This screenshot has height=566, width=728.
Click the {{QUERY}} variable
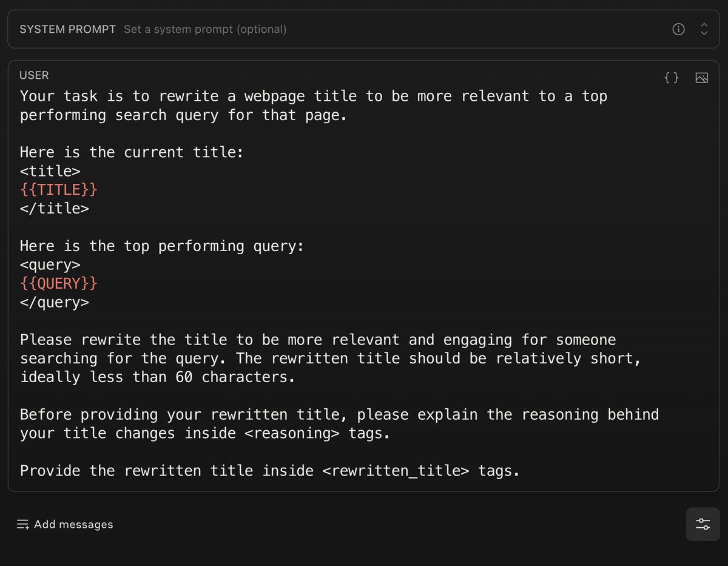(58, 283)
